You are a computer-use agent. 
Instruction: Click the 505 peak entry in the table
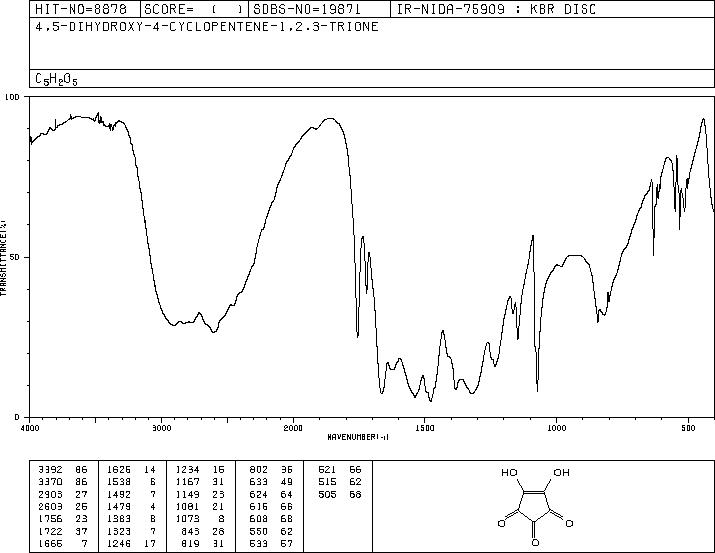pos(340,494)
